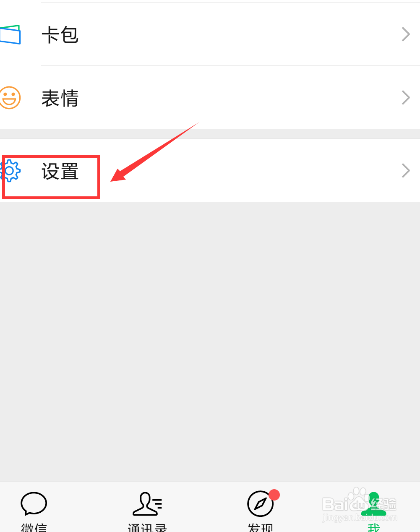Select the 通讯录 contacts person icon

(147, 503)
